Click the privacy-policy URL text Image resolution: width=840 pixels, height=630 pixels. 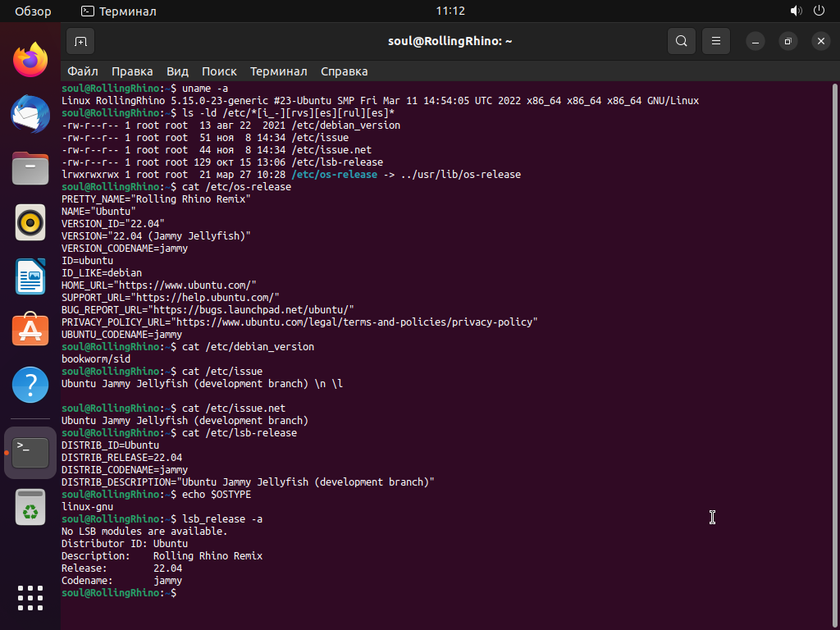point(354,322)
